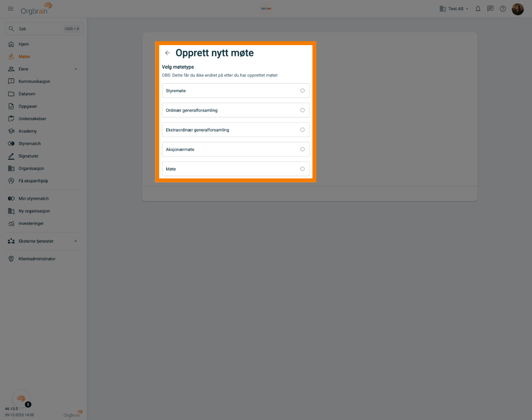Image resolution: width=532 pixels, height=420 pixels.
Task: Open the Orgbrain chat widget bubble
Action: [x=21, y=399]
